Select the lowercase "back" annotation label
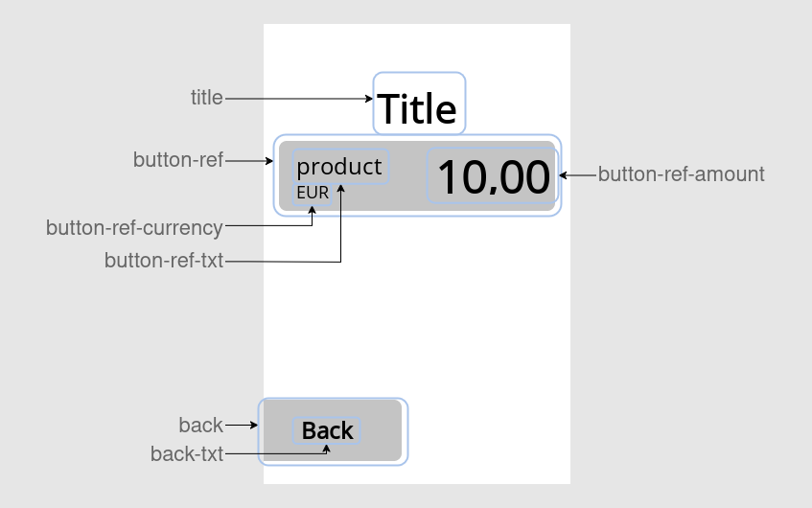 click(x=200, y=425)
